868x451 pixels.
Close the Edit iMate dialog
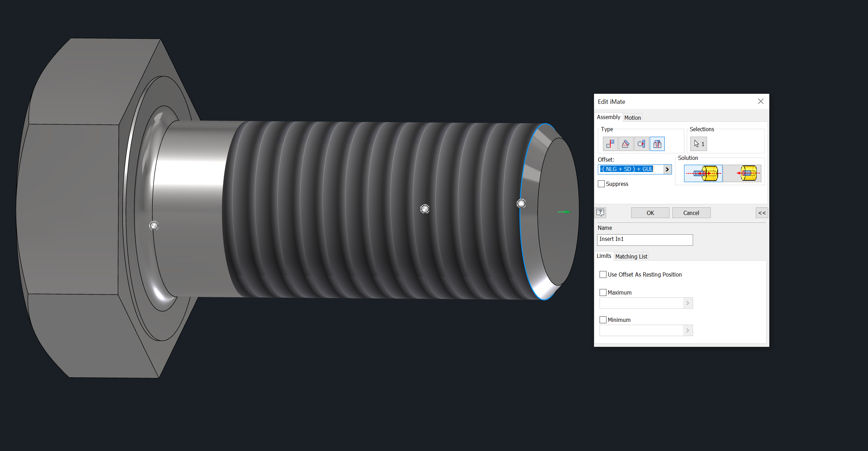tap(761, 101)
